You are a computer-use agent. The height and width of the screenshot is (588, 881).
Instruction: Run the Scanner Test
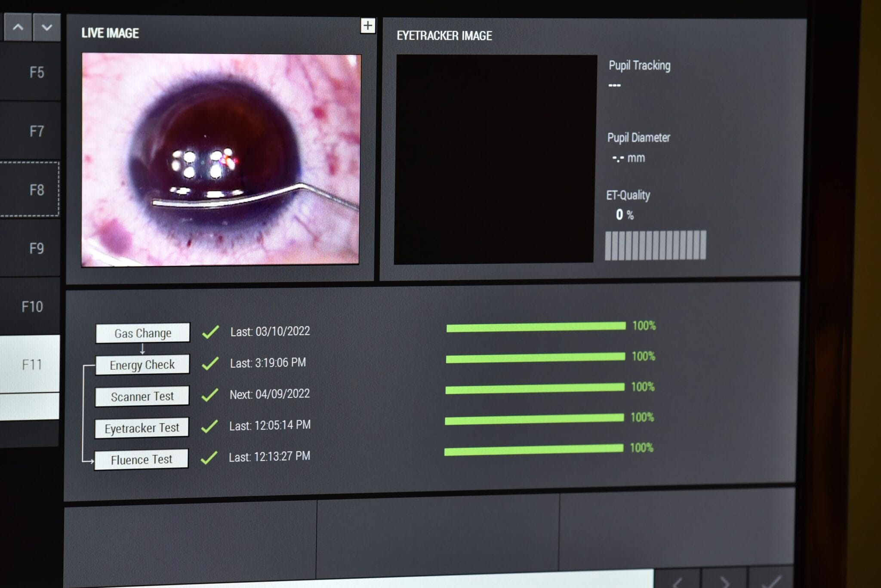pyautogui.click(x=142, y=396)
